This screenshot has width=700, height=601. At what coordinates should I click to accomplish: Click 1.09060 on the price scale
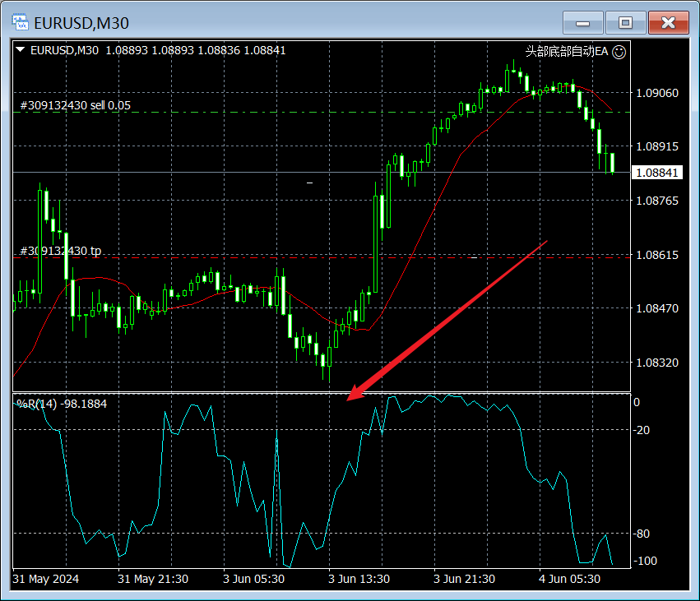point(657,93)
